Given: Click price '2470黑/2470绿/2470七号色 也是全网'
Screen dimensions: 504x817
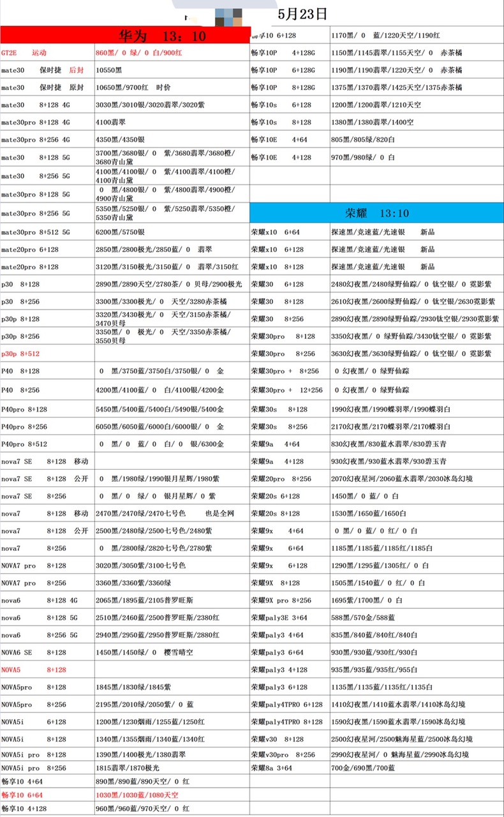Looking at the screenshot, I should 172,513.
